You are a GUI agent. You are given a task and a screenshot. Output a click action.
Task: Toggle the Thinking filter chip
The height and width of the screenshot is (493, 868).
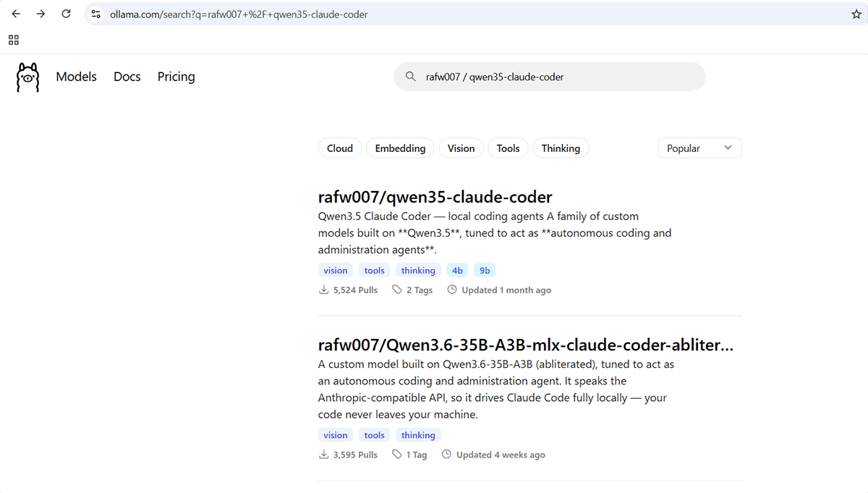tap(561, 148)
